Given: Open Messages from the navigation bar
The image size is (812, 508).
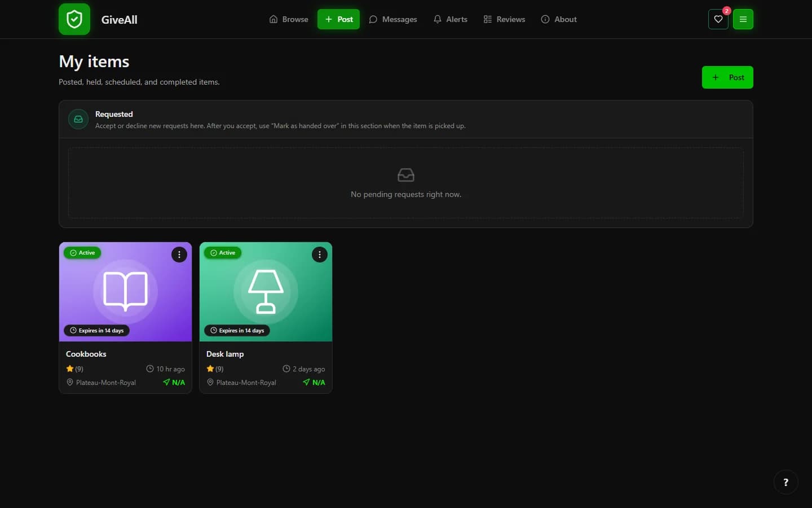Looking at the screenshot, I should [393, 19].
